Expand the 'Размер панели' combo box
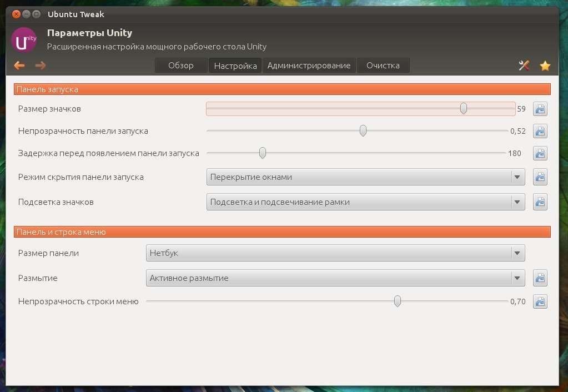The width and height of the screenshot is (568, 392). pos(335,253)
